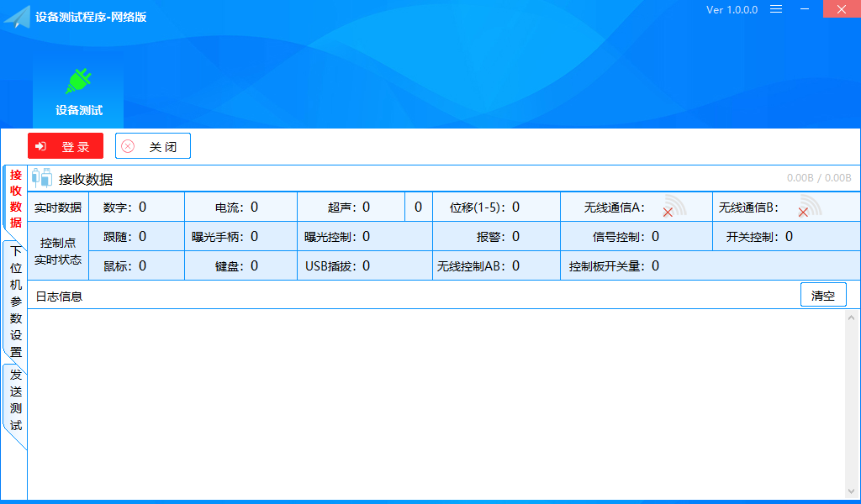Select the USB插拔: 0 status cell
The height and width of the screenshot is (504, 861).
pos(365,266)
